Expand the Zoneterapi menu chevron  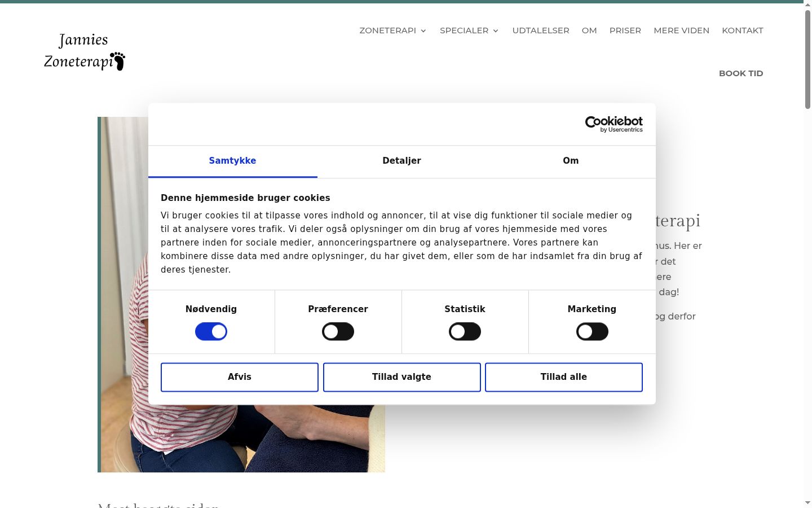(x=423, y=31)
